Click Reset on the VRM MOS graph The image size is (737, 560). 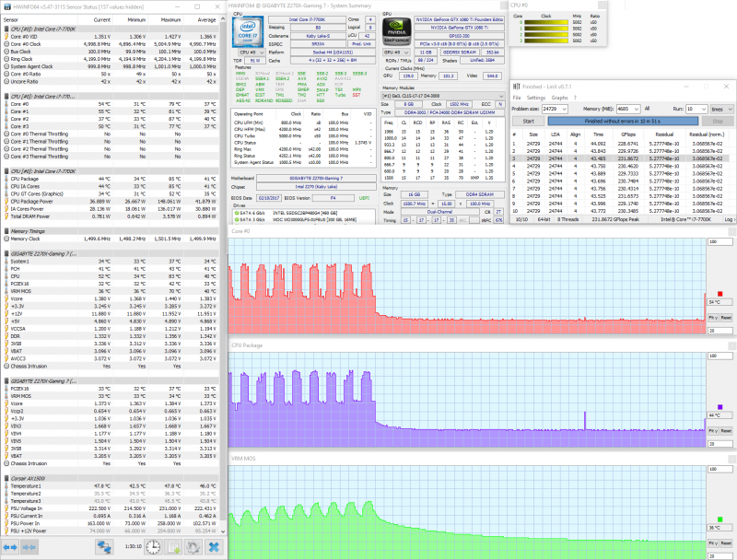coord(726,543)
